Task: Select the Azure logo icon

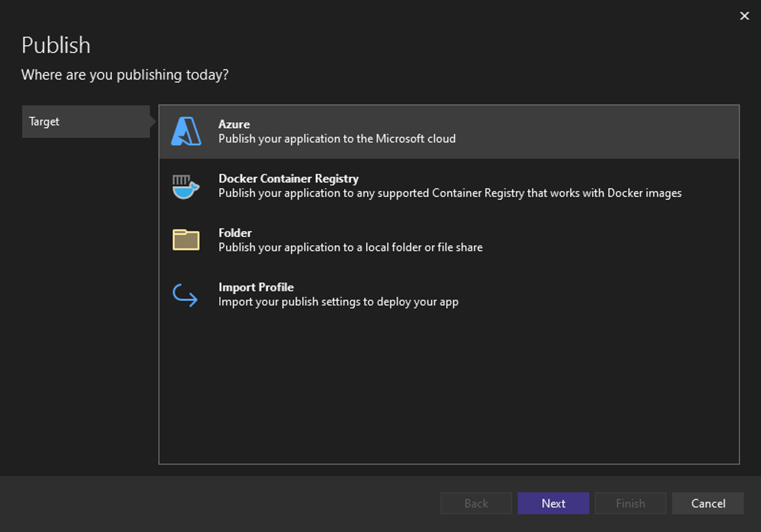Action: (x=186, y=131)
